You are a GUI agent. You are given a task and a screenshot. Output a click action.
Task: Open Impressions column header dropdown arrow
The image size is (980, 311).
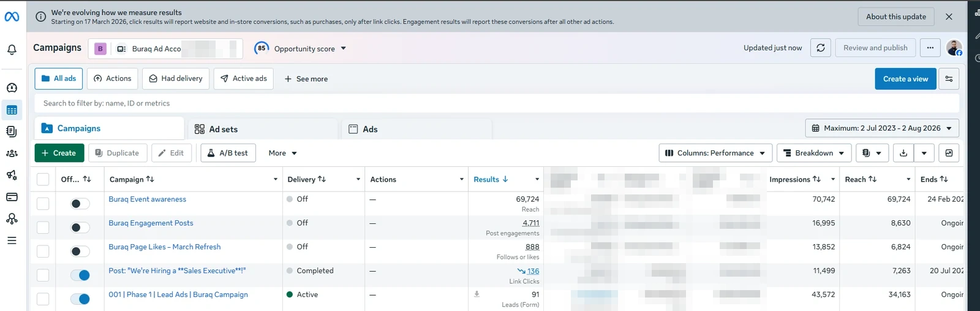point(832,179)
